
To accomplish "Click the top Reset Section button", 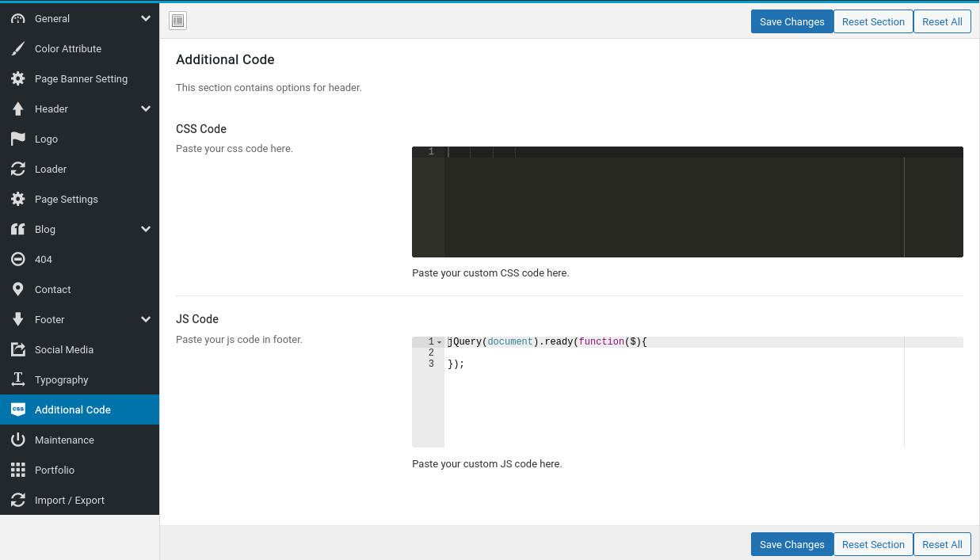I will (x=873, y=21).
